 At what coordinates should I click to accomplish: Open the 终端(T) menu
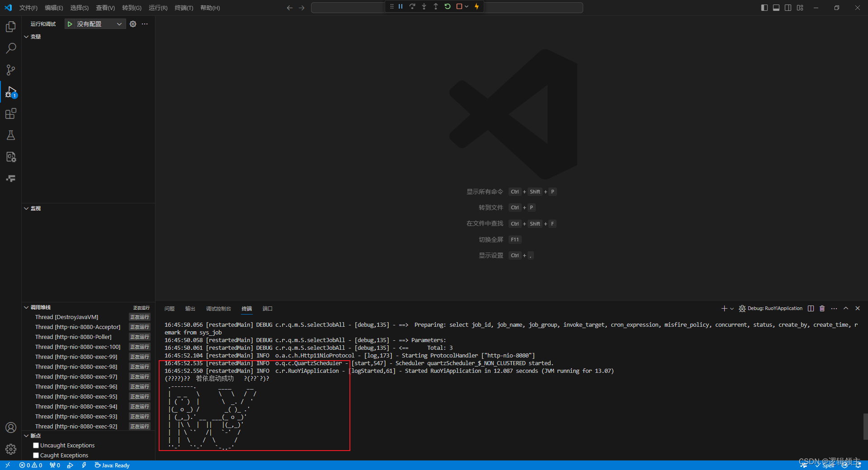[x=184, y=8]
